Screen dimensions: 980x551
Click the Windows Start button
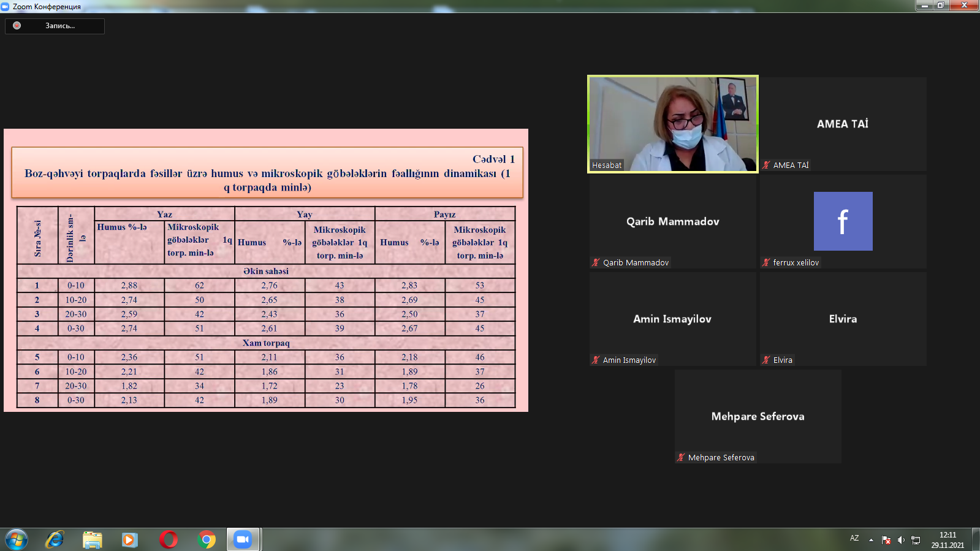click(17, 539)
